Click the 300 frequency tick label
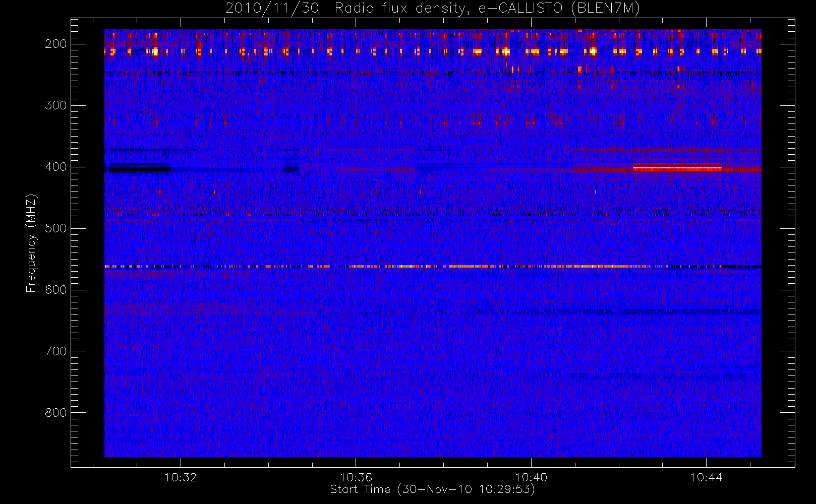Viewport: 816px width, 504px height. pyautogui.click(x=55, y=105)
